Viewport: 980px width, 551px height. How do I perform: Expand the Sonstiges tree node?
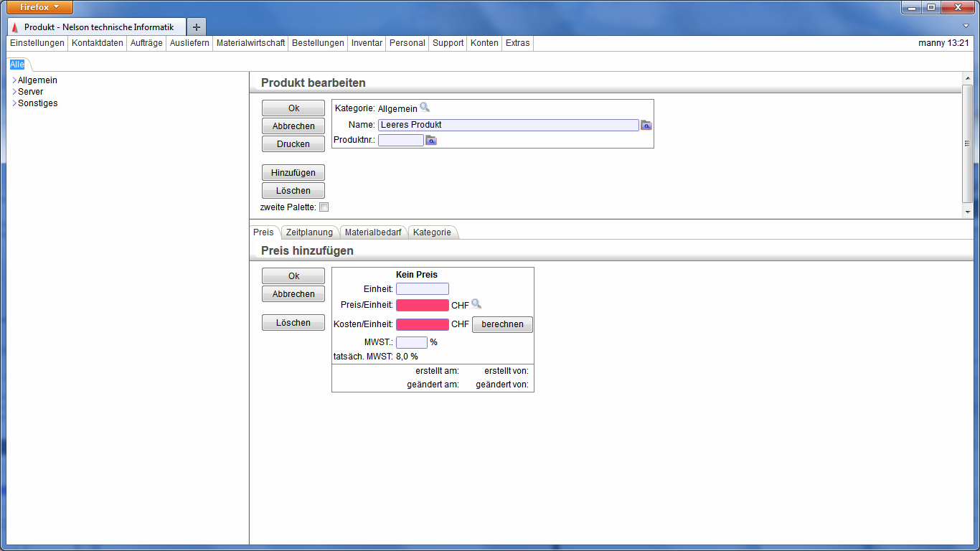pyautogui.click(x=14, y=103)
